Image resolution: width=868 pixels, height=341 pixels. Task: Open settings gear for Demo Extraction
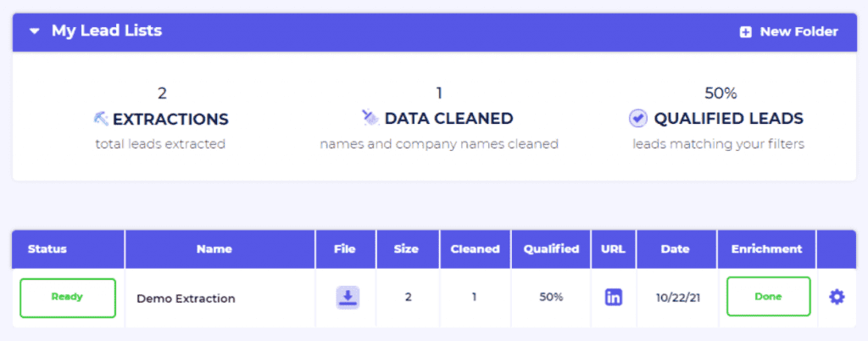[837, 297]
